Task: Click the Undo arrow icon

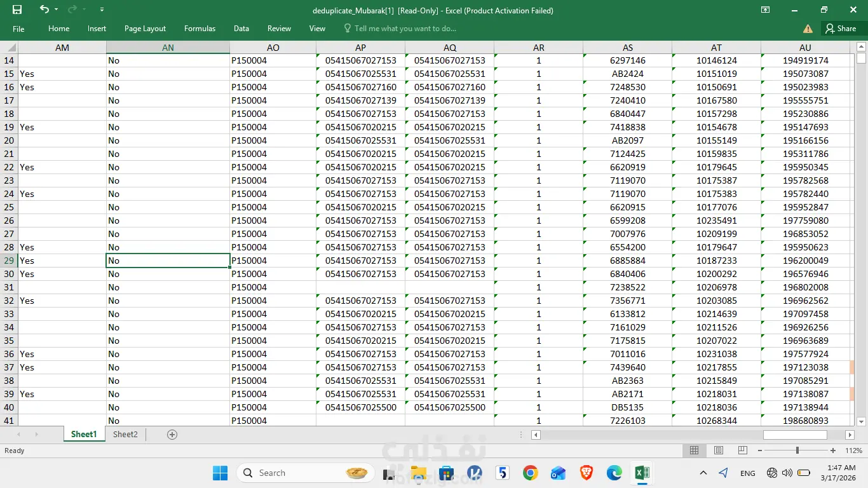Action: (44, 10)
